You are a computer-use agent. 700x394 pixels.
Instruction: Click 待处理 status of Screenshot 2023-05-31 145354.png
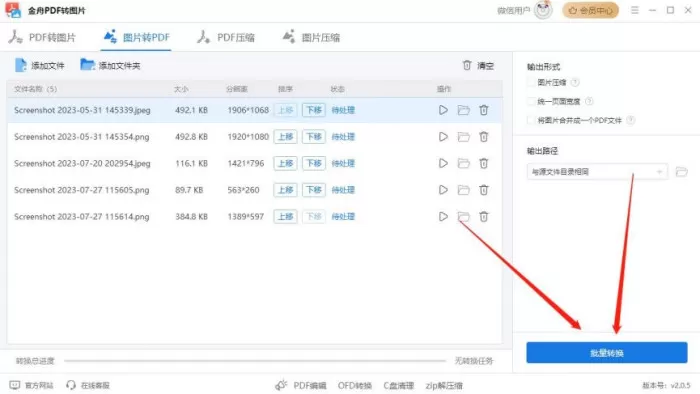point(343,137)
